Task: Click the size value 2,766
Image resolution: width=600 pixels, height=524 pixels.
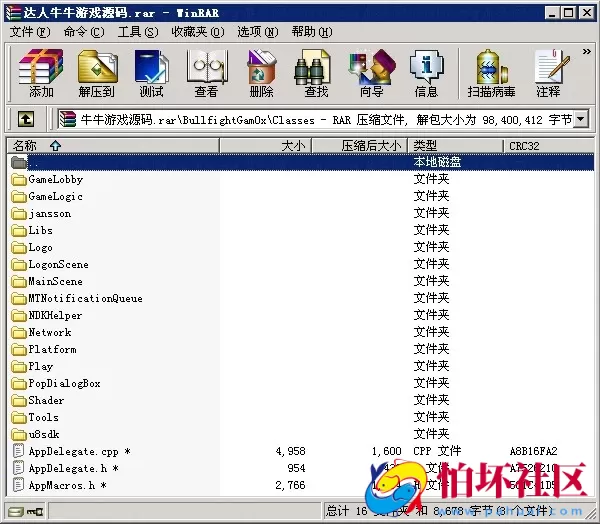Action: [290, 485]
